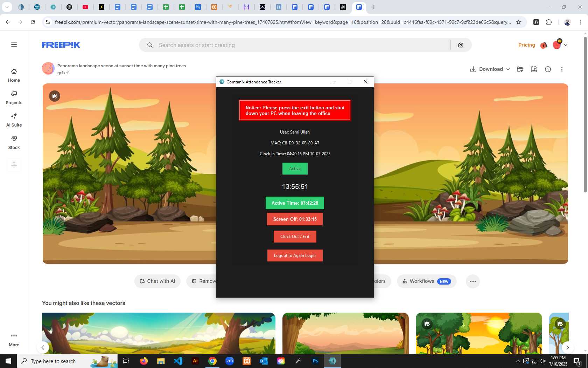This screenshot has height=368, width=588.
Task: Click Clock Out / Exit in tracker
Action: [295, 237]
